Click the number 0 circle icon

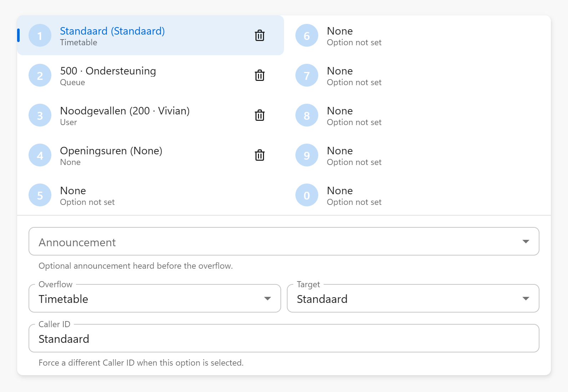[306, 195]
